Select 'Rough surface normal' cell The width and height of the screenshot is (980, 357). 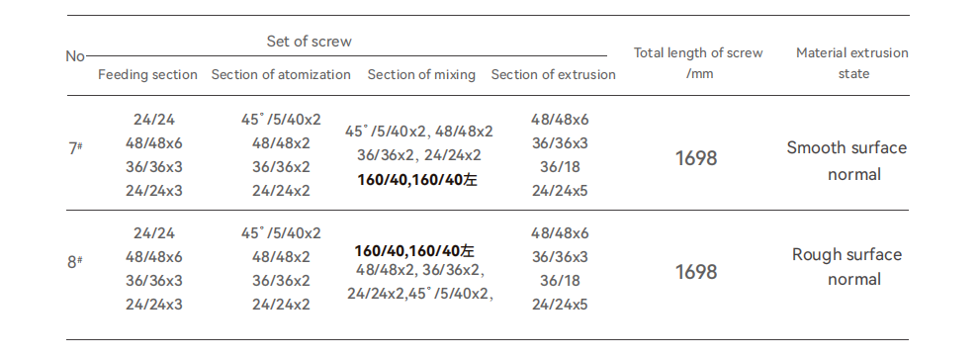tap(846, 266)
